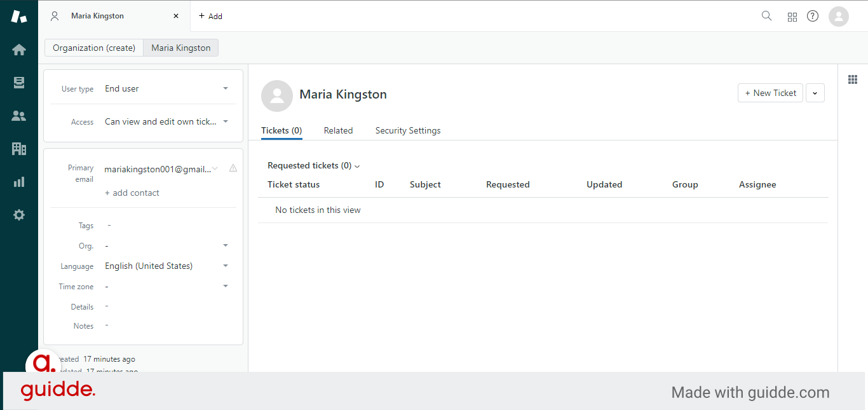The image size is (868, 410).
Task: Open the apps panel icon on the right
Action: tap(853, 79)
